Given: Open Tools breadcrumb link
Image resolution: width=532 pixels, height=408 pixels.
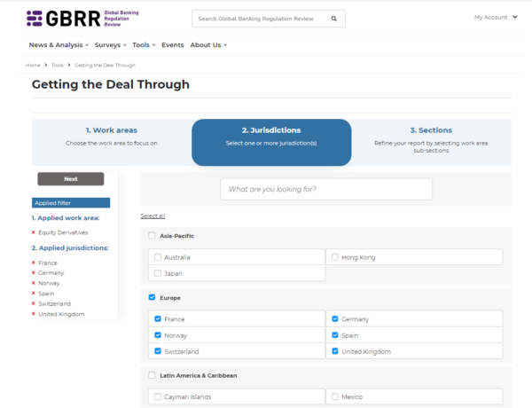Looking at the screenshot, I should coord(58,65).
